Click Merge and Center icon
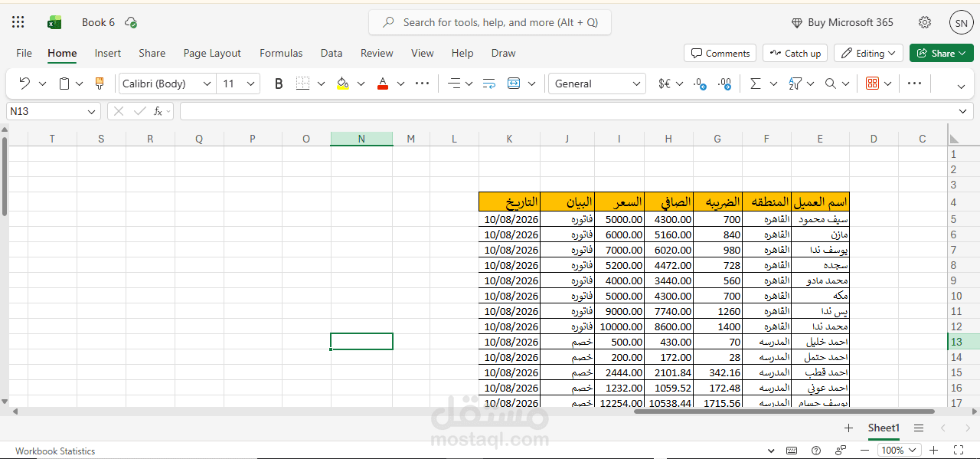The image size is (980, 459). tap(514, 84)
